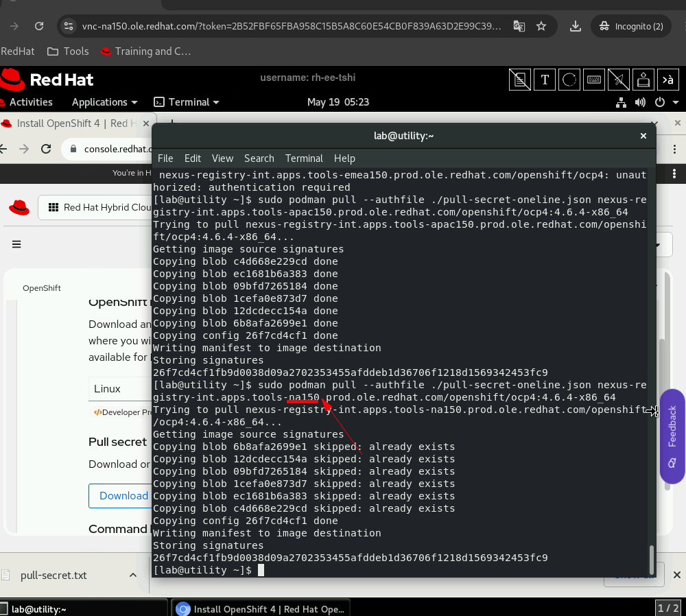The width and height of the screenshot is (686, 616).
Task: Click the '>à' character input icon
Action: 668,80
